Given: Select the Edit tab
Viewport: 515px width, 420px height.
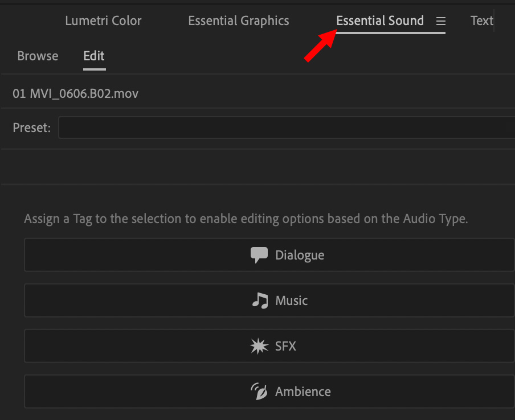Looking at the screenshot, I should click(94, 56).
